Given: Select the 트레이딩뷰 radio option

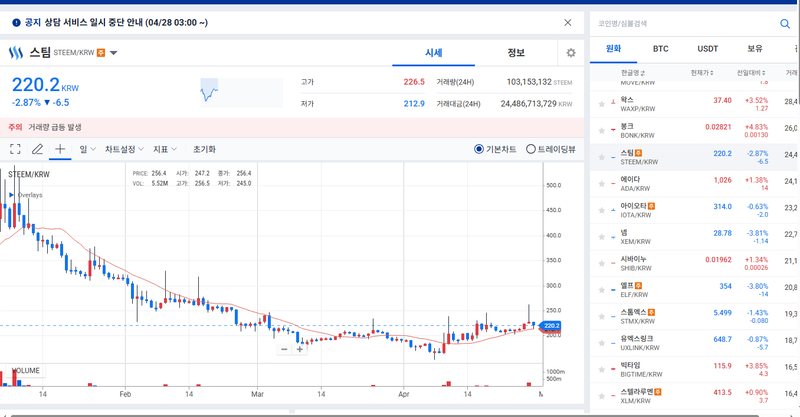Looking at the screenshot, I should pyautogui.click(x=551, y=149).
